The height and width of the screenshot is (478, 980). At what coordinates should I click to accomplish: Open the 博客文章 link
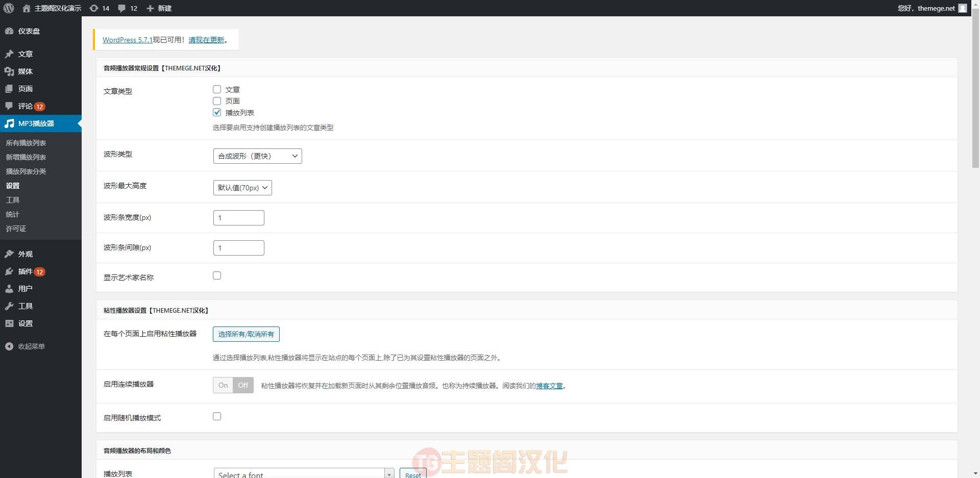pyautogui.click(x=549, y=386)
